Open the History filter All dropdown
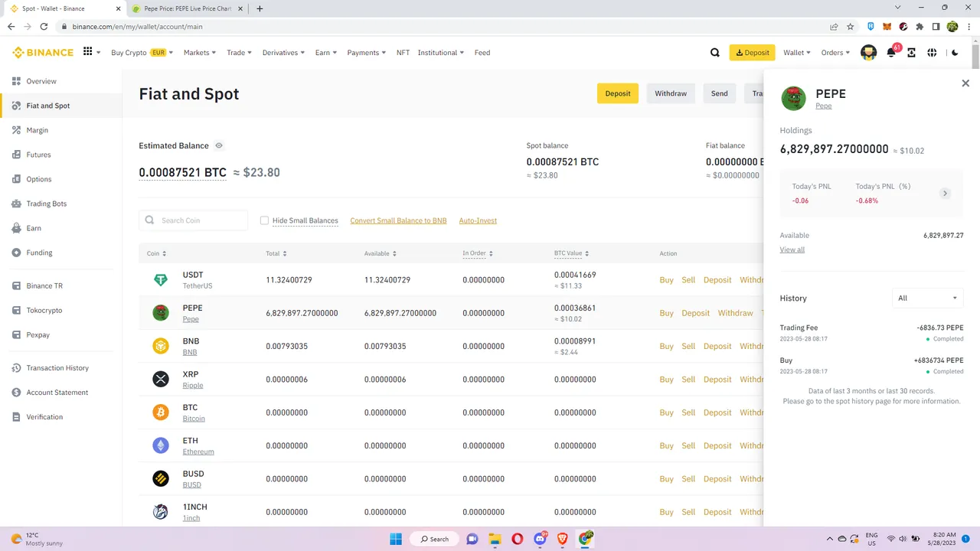 coord(928,298)
